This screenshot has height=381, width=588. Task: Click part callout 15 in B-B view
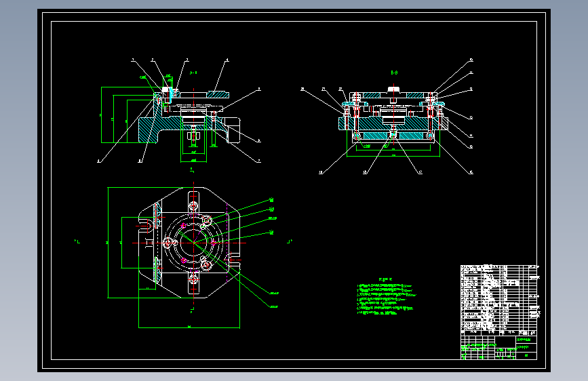[x=471, y=147]
